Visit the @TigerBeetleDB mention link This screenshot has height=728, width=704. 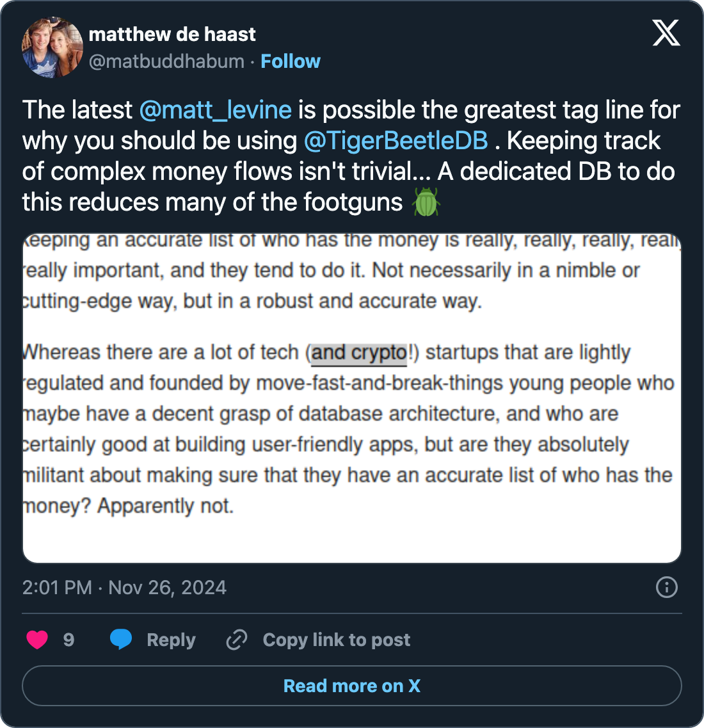[x=396, y=141]
